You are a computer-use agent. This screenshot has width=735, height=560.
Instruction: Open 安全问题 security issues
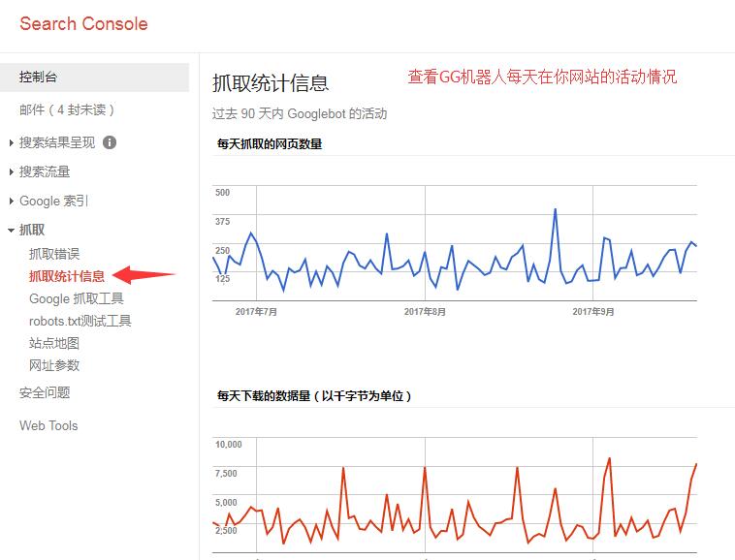(45, 392)
